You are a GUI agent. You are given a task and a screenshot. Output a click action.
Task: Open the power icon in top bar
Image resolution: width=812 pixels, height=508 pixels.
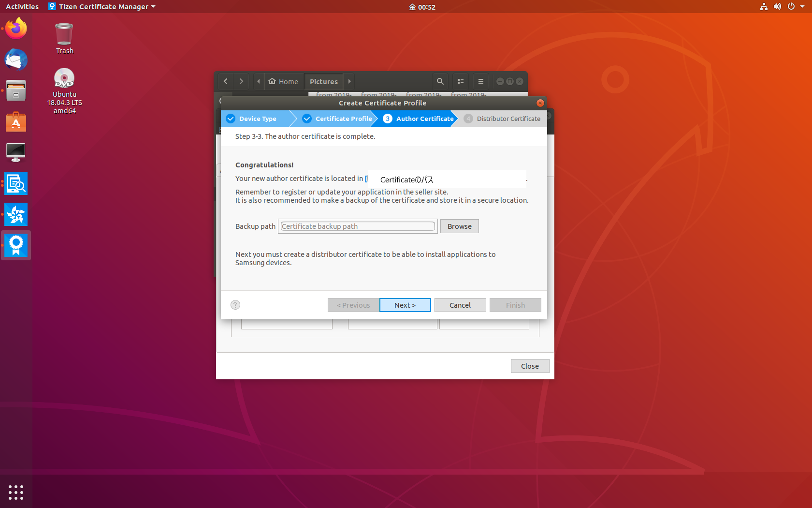[x=791, y=7]
